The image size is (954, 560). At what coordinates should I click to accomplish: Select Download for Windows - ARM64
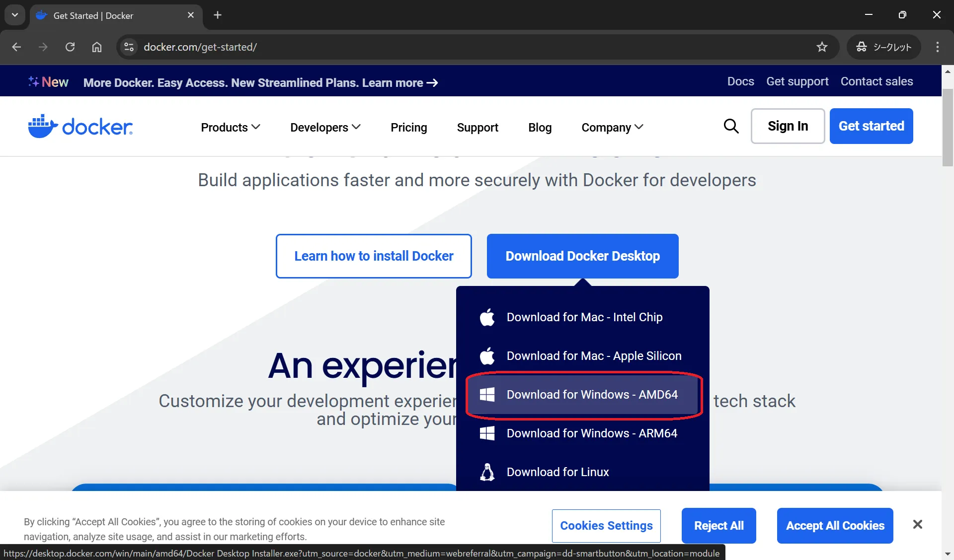(x=583, y=433)
